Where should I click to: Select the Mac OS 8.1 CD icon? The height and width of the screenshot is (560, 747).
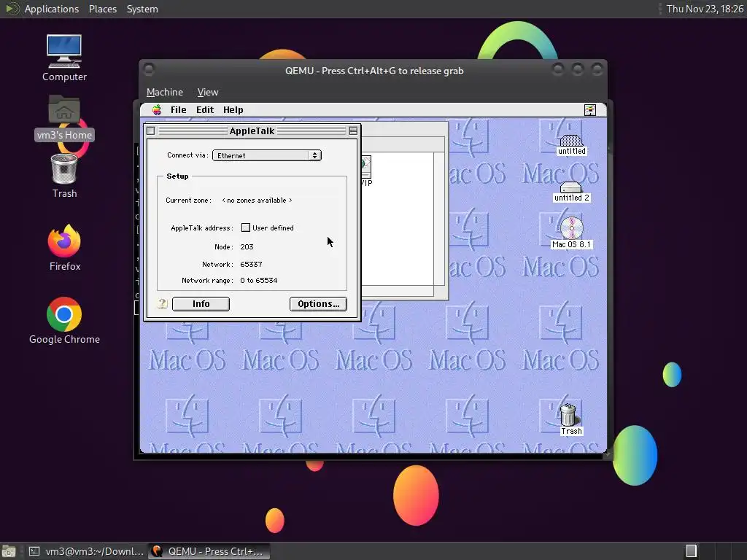[571, 233]
